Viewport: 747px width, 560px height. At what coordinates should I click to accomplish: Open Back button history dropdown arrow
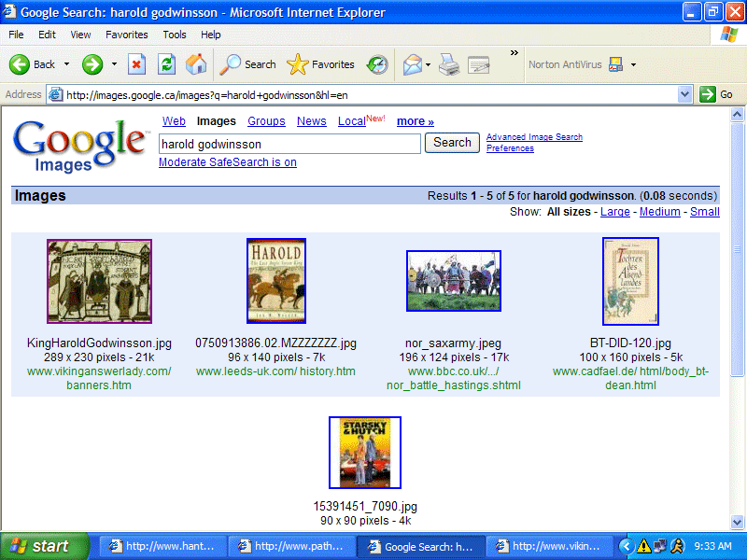pos(66,64)
